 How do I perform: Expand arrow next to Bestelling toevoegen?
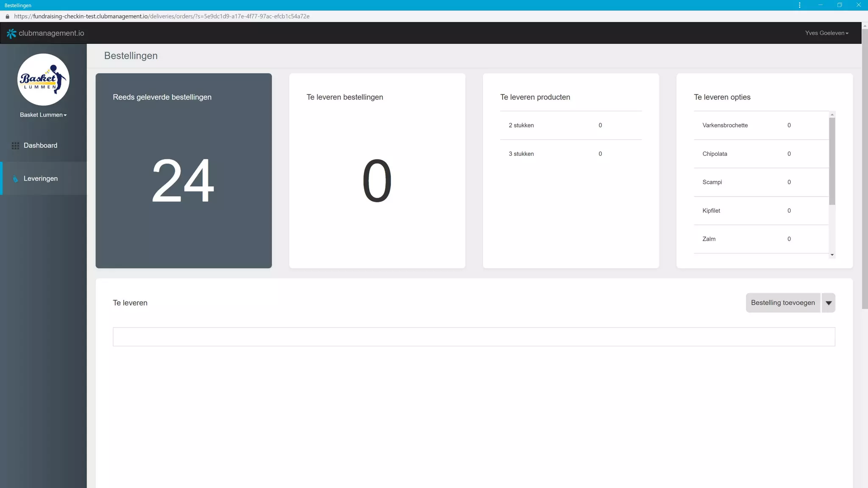[828, 303]
